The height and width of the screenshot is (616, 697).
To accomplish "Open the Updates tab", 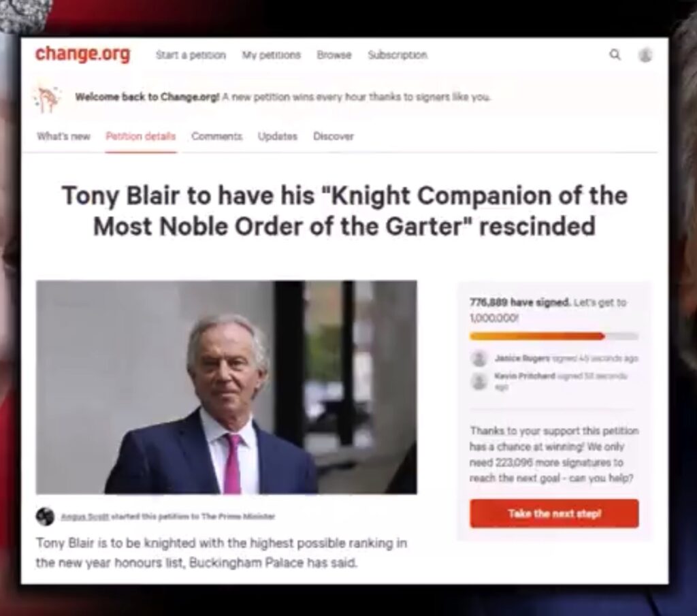I will [278, 136].
